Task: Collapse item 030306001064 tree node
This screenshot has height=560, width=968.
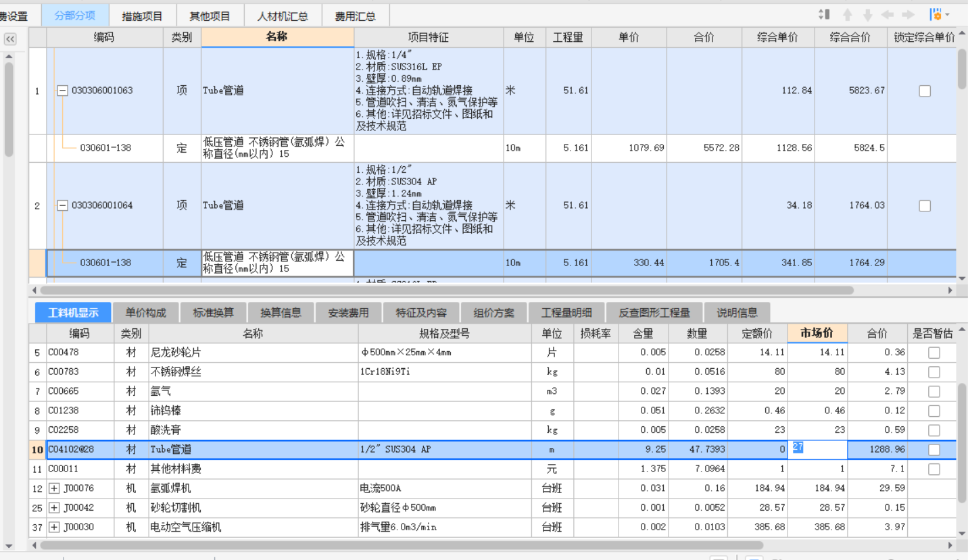Action: coord(62,205)
